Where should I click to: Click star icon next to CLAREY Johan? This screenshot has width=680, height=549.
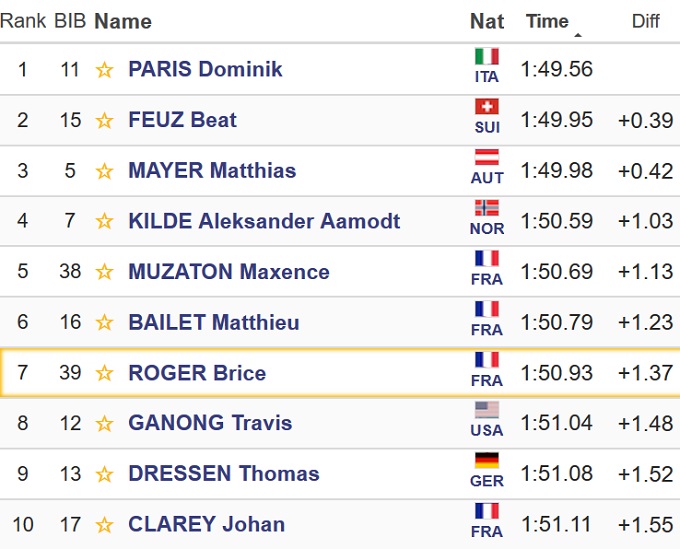coord(104,525)
